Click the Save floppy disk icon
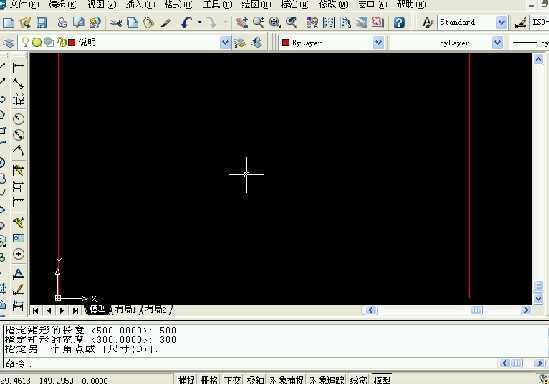 click(x=42, y=23)
